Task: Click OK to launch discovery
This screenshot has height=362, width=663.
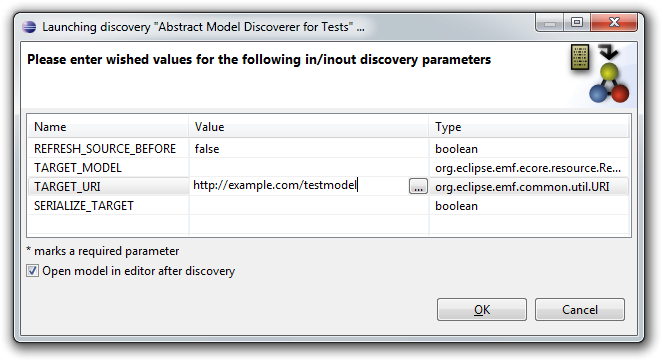Action: pos(482,310)
